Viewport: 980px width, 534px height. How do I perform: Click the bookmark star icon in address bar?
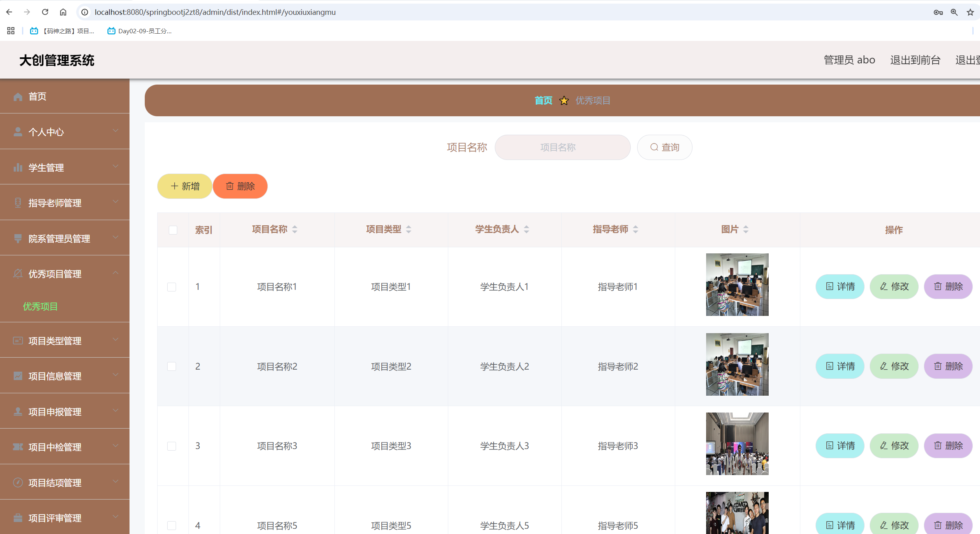click(x=970, y=12)
